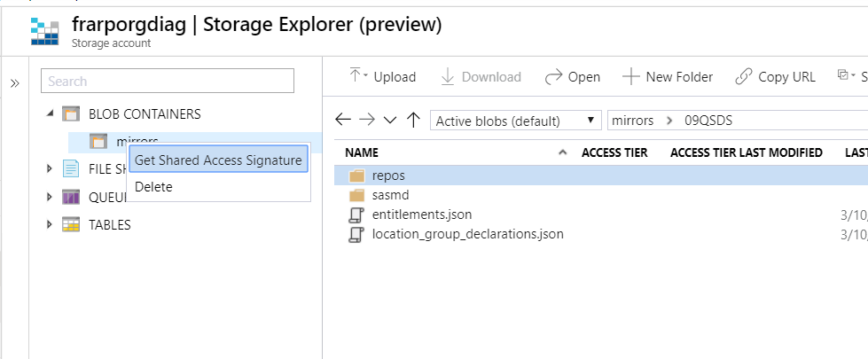Image resolution: width=868 pixels, height=359 pixels.
Task: Expand the TABLES tree node
Action: (x=50, y=225)
